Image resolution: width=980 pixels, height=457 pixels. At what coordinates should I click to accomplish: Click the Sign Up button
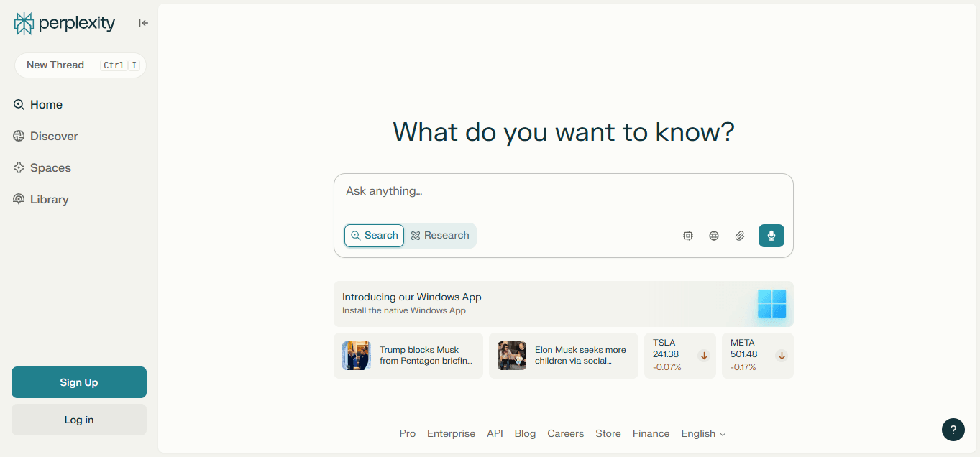tap(79, 382)
